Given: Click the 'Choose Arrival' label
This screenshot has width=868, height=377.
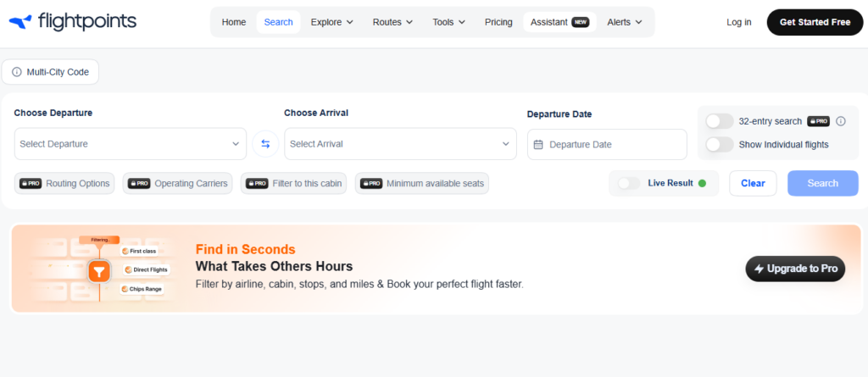Looking at the screenshot, I should pyautogui.click(x=316, y=113).
